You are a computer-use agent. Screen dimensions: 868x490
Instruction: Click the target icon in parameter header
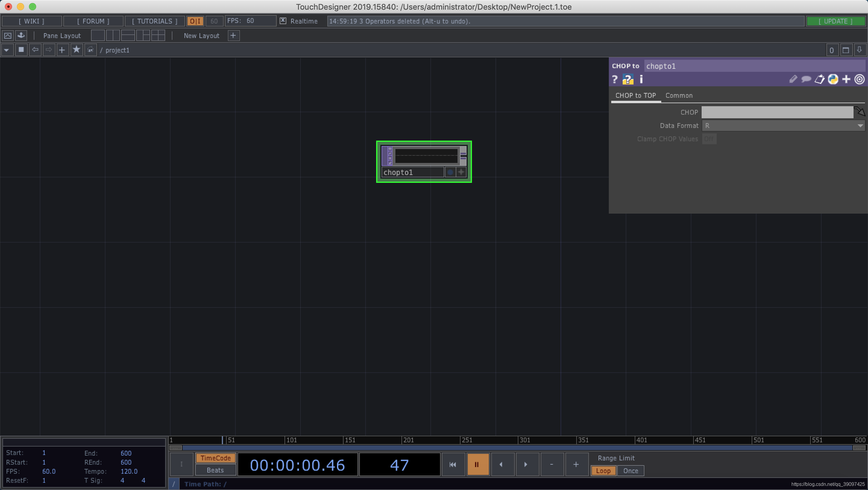(x=859, y=80)
